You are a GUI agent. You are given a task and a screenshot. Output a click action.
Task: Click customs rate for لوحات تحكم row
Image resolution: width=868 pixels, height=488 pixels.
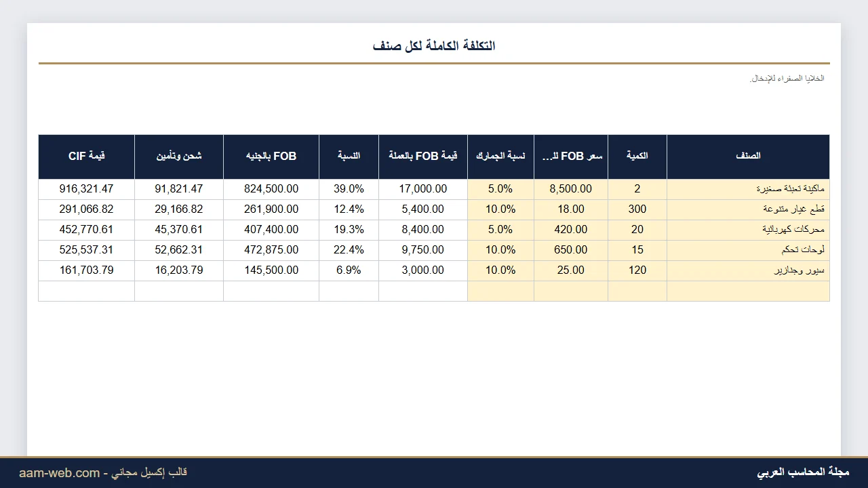click(x=500, y=250)
